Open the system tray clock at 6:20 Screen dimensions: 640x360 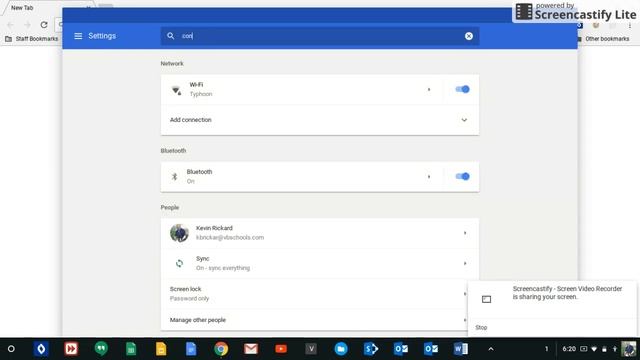(x=569, y=349)
